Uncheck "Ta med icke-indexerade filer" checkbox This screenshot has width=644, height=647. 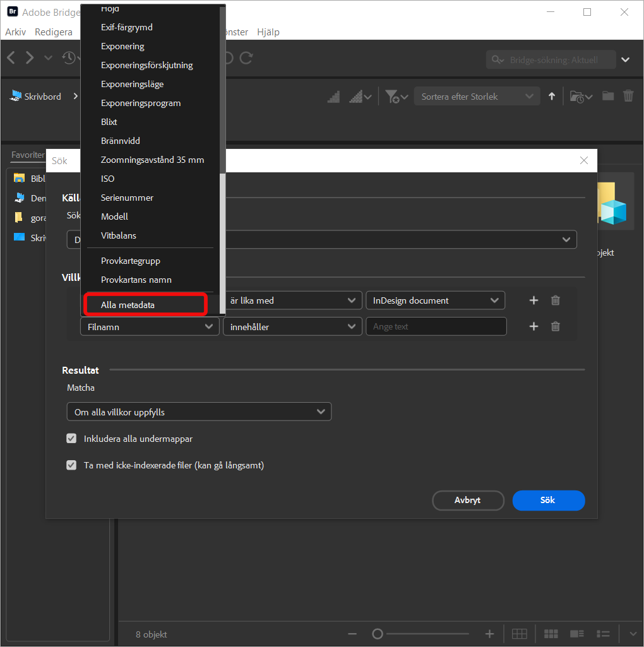[72, 465]
